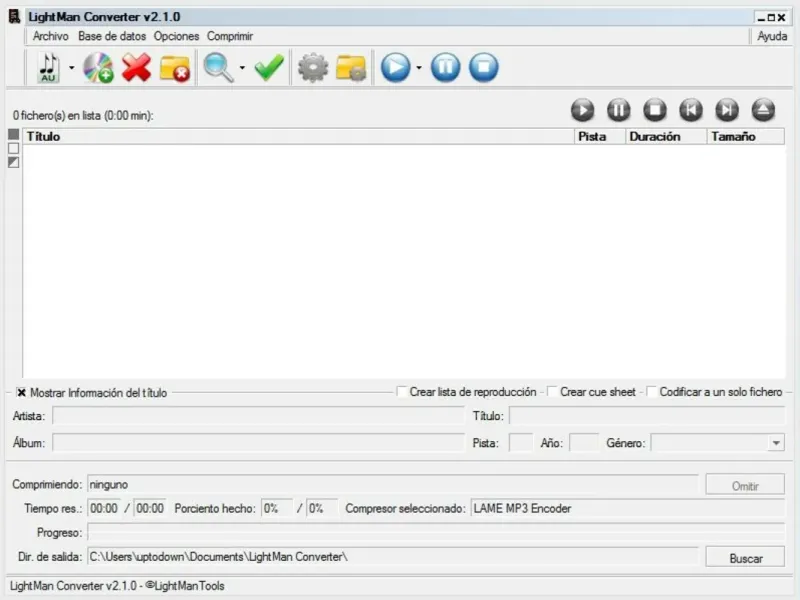Click the Dir. de salida path field

[393, 557]
